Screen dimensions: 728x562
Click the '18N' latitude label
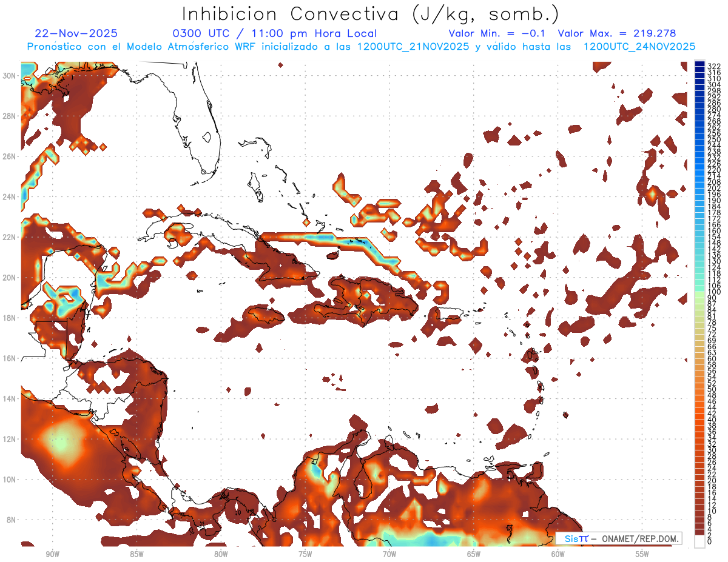10,318
